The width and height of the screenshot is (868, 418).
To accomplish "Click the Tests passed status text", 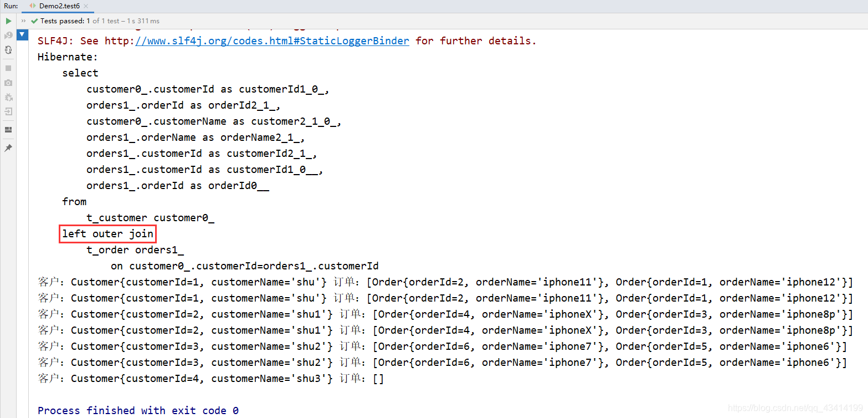I will click(x=100, y=21).
